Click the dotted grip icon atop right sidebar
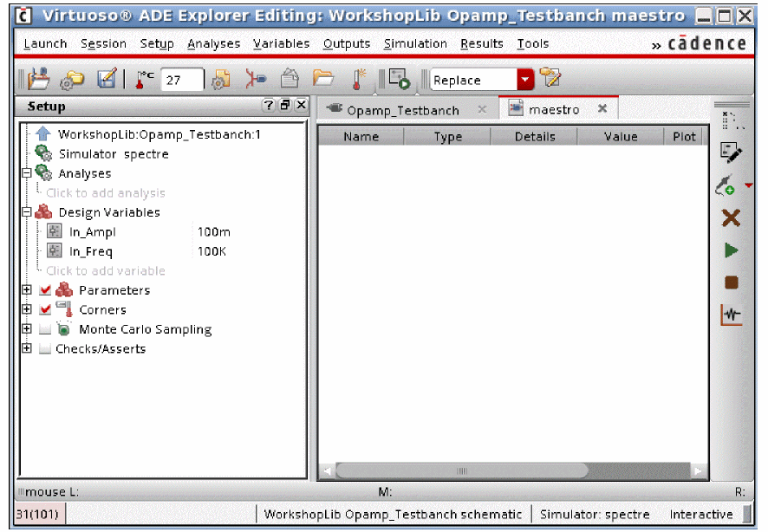 [732, 120]
